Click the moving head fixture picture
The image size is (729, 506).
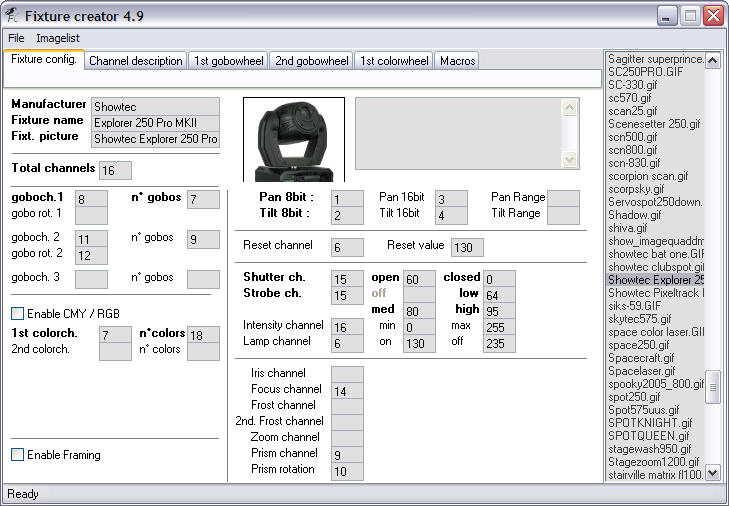(x=294, y=140)
